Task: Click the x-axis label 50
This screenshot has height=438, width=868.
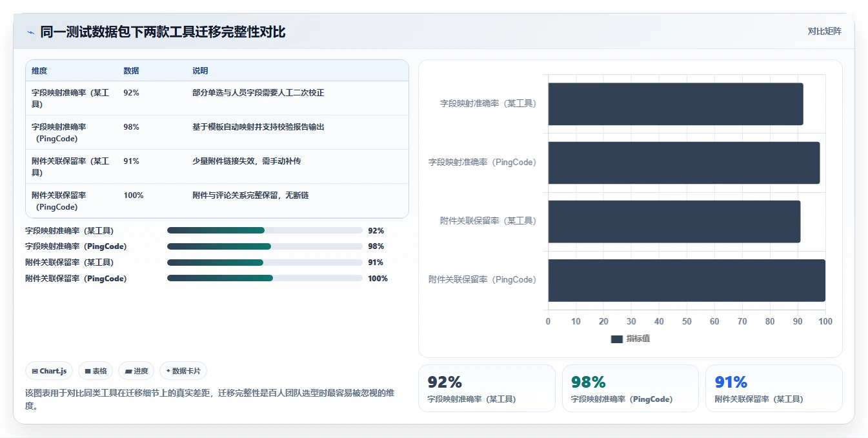Action: click(x=687, y=321)
